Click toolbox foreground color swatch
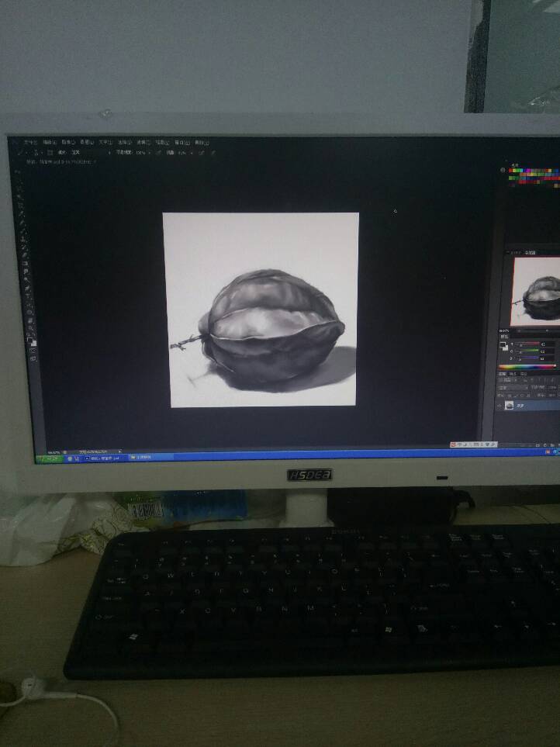560x747 pixels. 29,340
